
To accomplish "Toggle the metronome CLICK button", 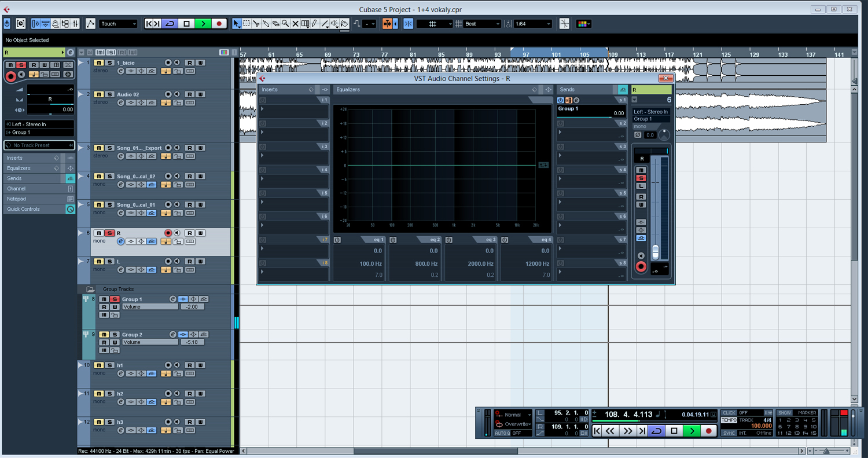I will 729,413.
